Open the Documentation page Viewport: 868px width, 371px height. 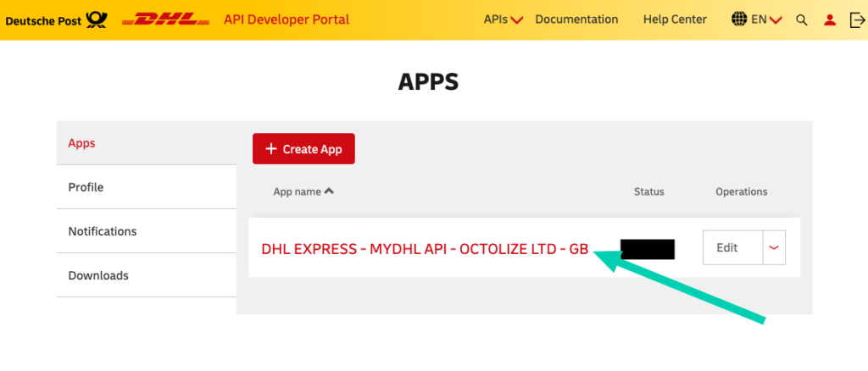[576, 19]
